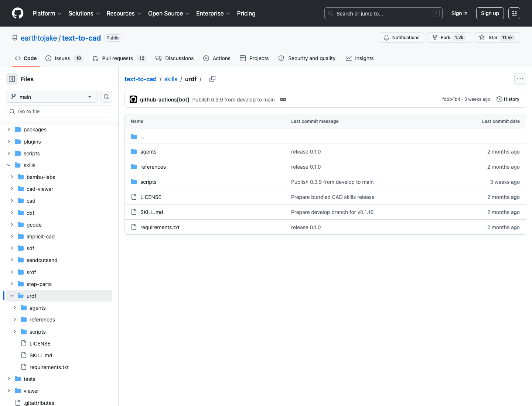This screenshot has height=406, width=532.
Task: Select the implicit-cad folder in tree
Action: (x=41, y=237)
